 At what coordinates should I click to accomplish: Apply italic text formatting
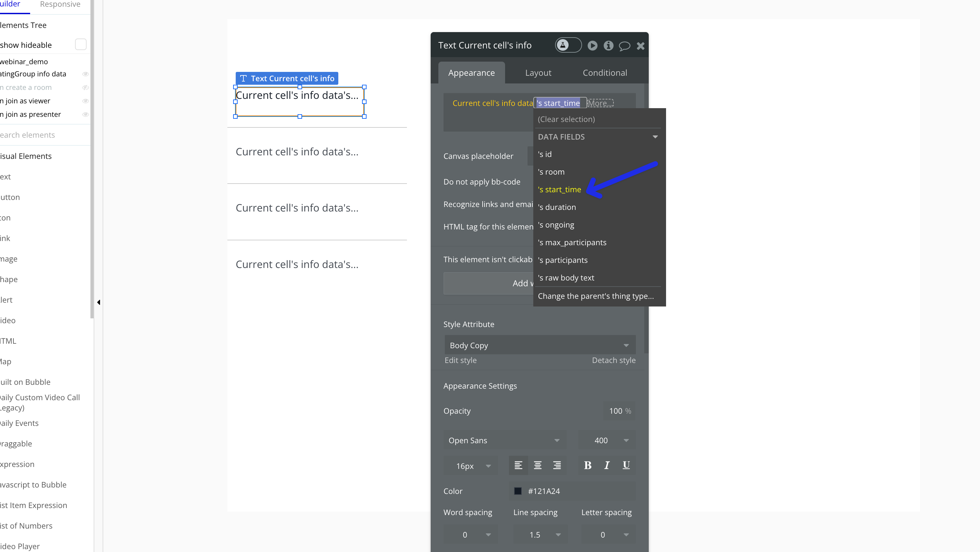coord(607,465)
